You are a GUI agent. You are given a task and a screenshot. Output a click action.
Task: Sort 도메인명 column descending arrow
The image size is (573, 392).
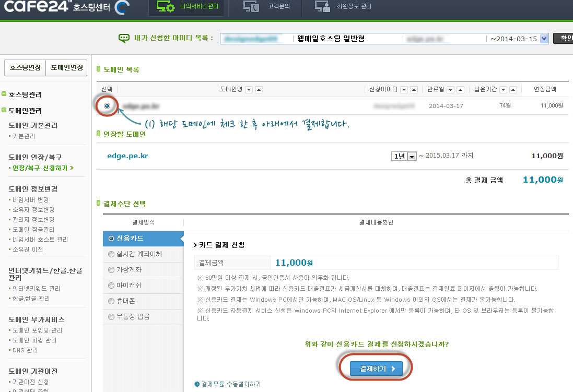[x=249, y=90]
